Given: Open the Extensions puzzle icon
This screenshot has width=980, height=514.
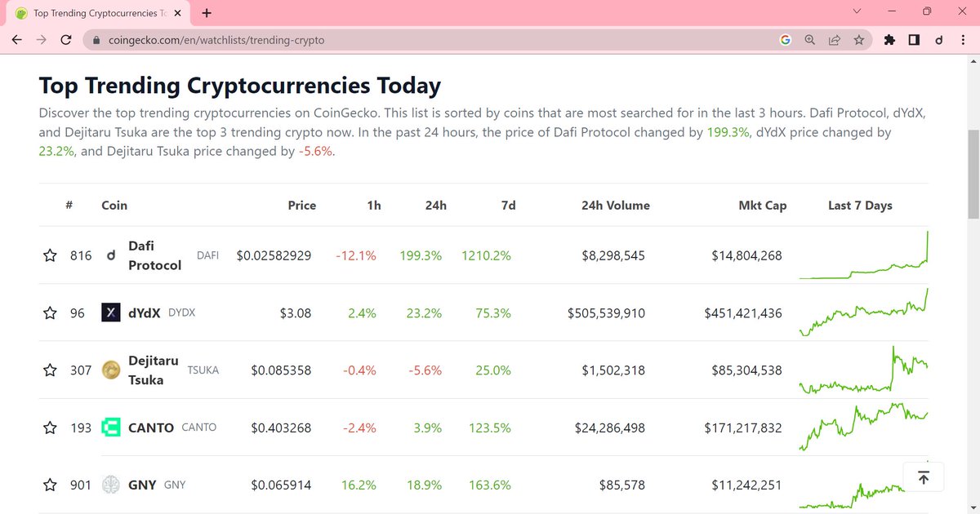Looking at the screenshot, I should 890,39.
